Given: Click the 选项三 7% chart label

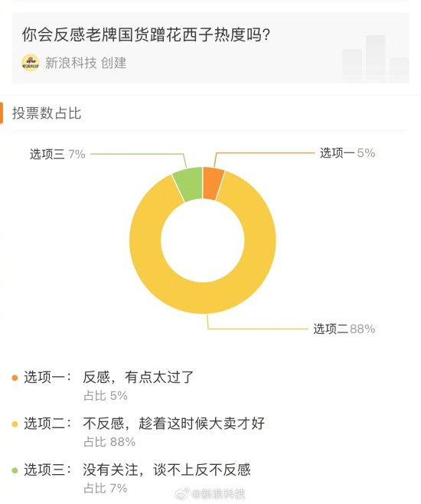Looking at the screenshot, I should [x=57, y=154].
